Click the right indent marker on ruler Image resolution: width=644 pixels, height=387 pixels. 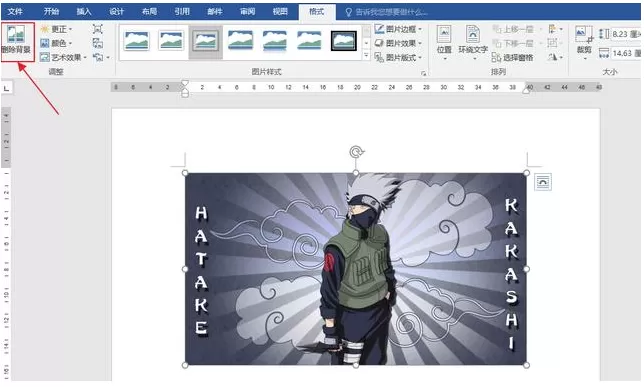[526, 91]
